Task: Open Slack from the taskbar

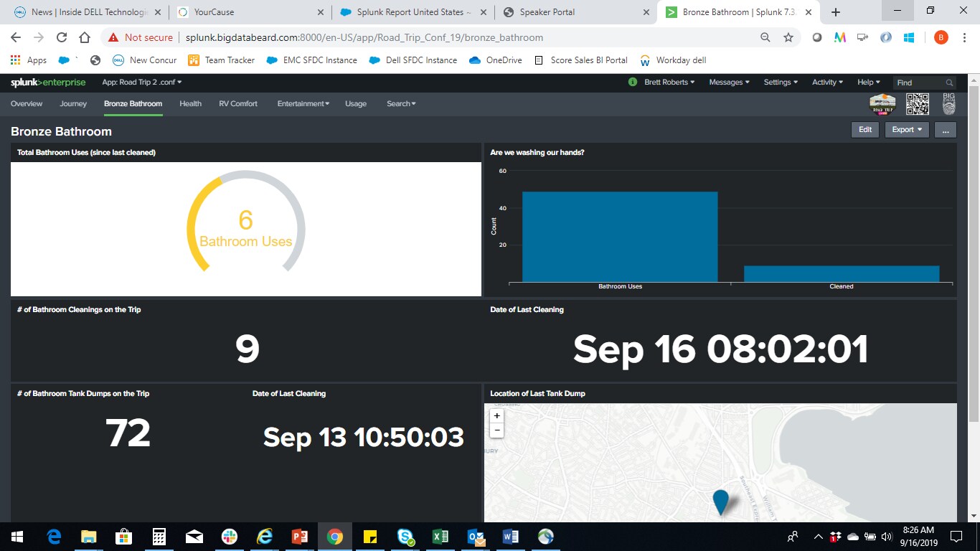Action: coord(230,537)
